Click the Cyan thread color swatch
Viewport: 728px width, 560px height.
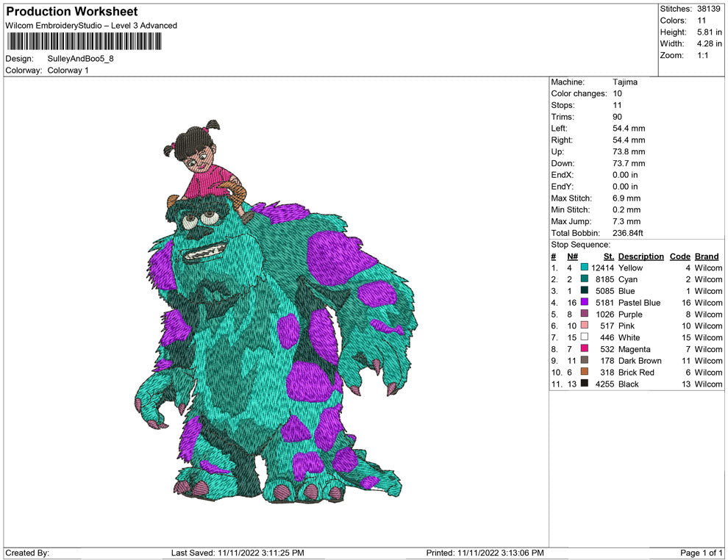(585, 279)
